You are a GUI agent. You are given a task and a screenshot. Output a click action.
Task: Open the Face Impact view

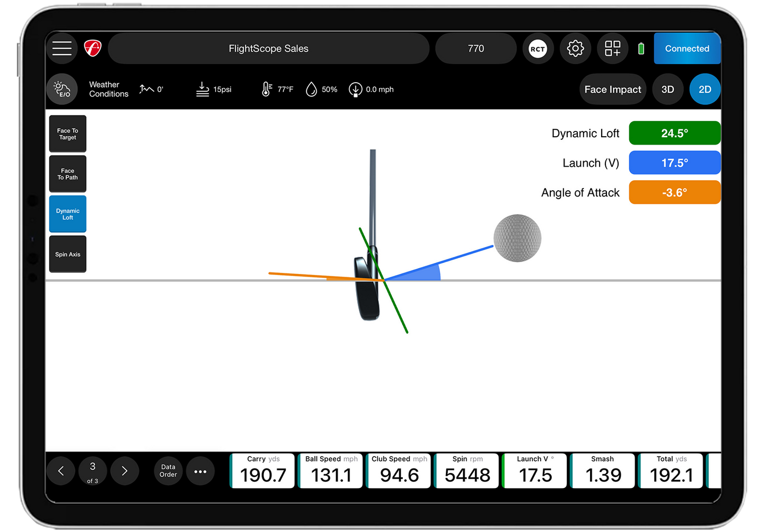point(613,89)
